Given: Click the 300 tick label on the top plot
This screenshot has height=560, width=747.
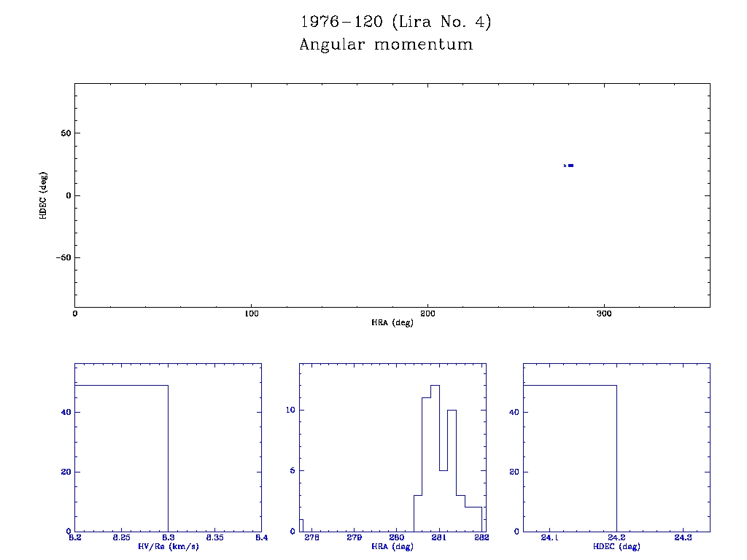Looking at the screenshot, I should coord(603,314).
